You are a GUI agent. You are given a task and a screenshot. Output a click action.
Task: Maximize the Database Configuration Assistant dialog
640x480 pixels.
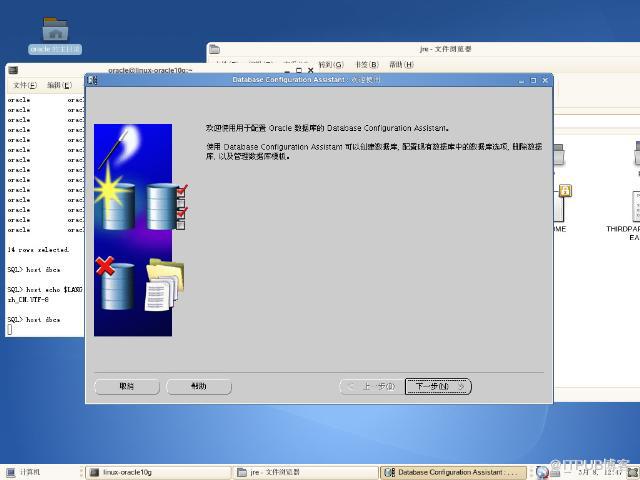pos(533,80)
